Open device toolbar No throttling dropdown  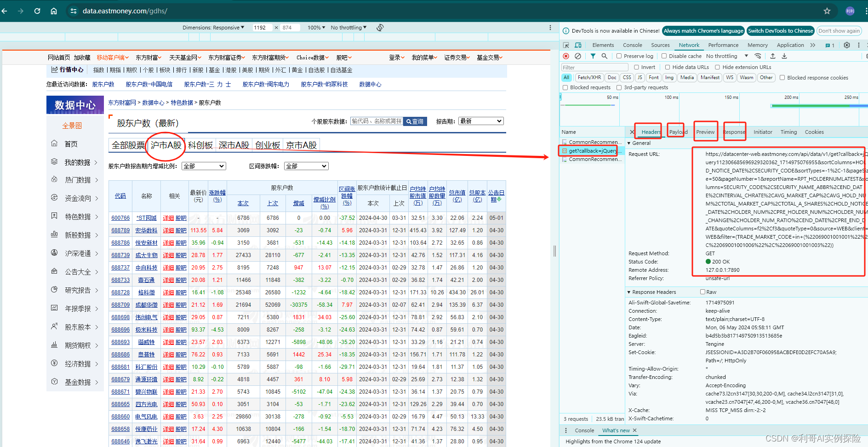click(x=348, y=28)
